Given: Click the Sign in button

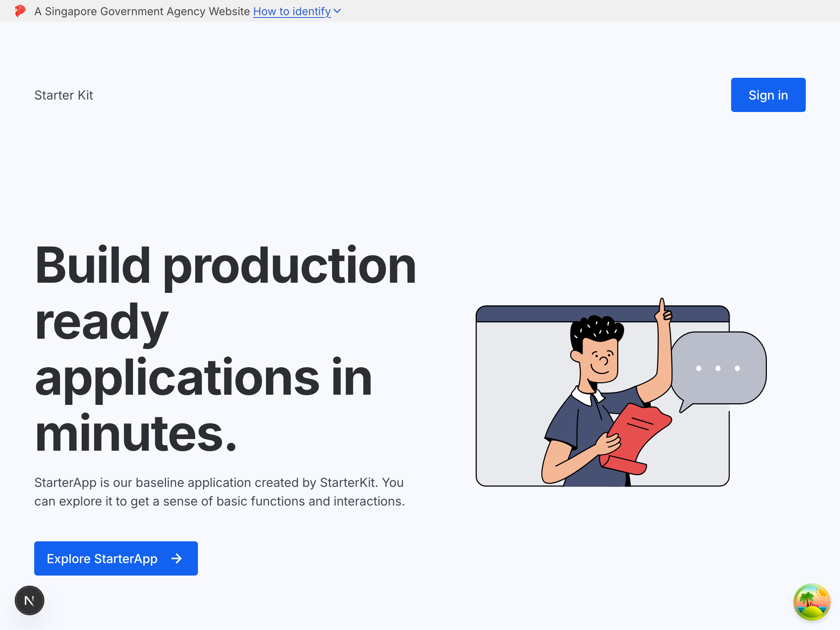Looking at the screenshot, I should (x=768, y=94).
